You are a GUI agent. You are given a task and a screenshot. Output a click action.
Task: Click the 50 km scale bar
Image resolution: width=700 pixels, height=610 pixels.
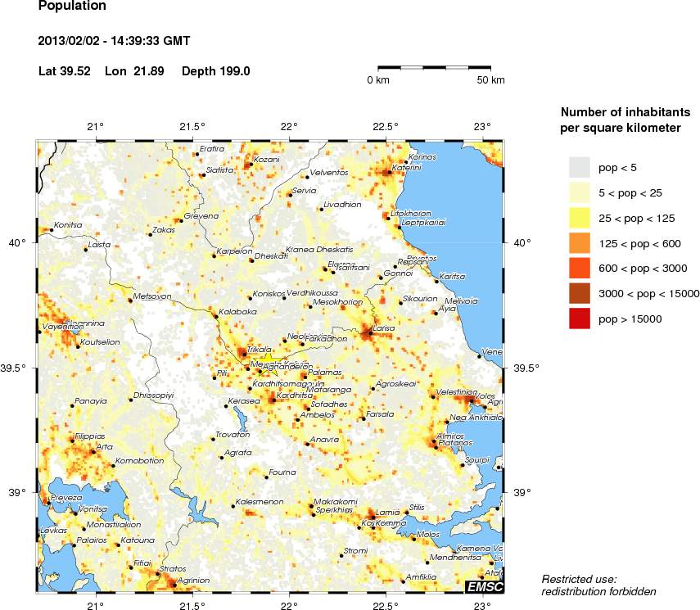coord(434,66)
